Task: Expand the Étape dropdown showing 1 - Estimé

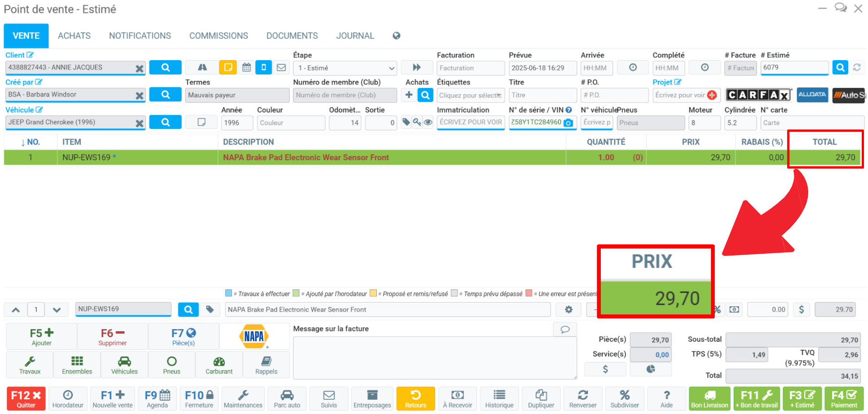Action: pyautogui.click(x=345, y=68)
